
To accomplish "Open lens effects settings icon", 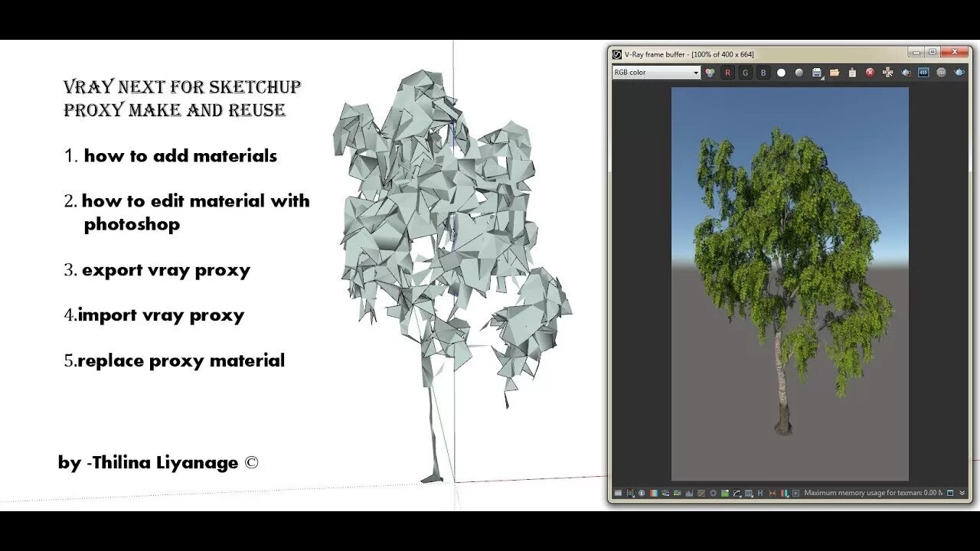I will pyautogui.click(x=795, y=493).
